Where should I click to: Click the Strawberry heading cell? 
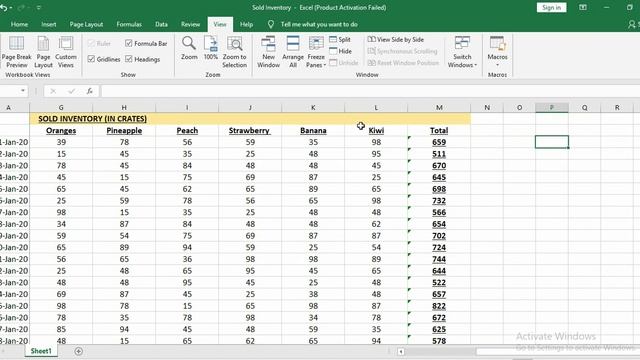(250, 131)
